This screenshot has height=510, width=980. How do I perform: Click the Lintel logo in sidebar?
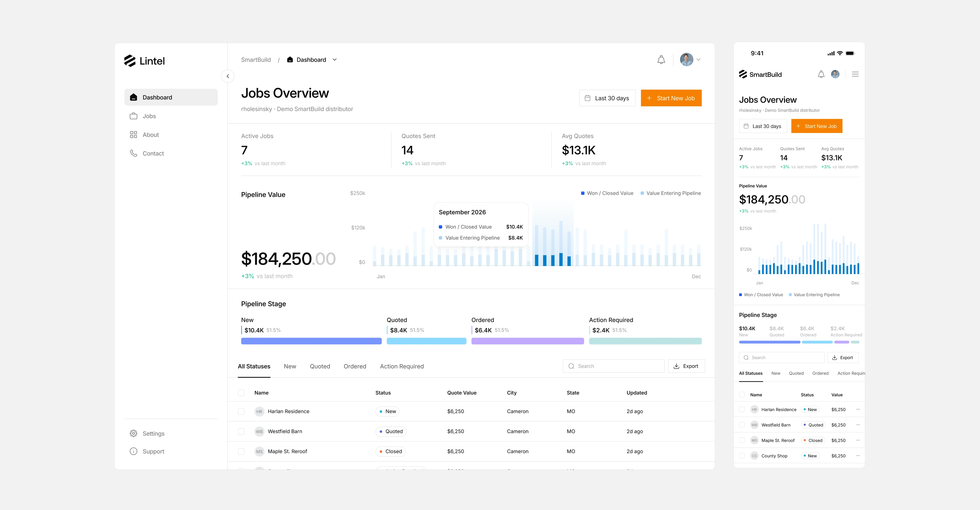(144, 61)
